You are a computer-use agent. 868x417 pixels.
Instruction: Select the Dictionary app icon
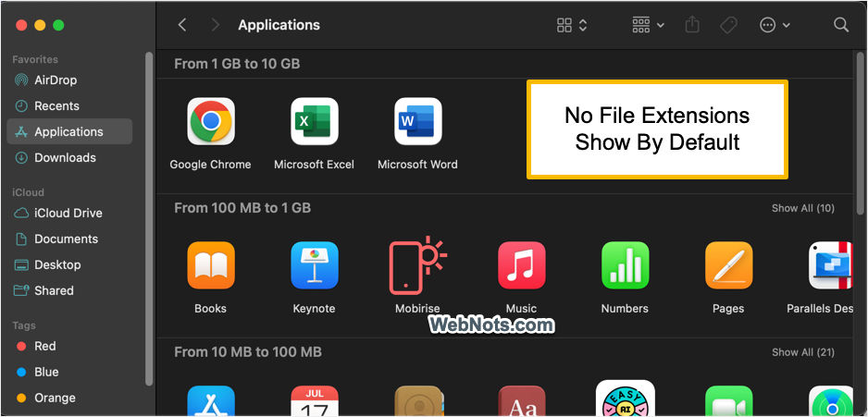522,401
